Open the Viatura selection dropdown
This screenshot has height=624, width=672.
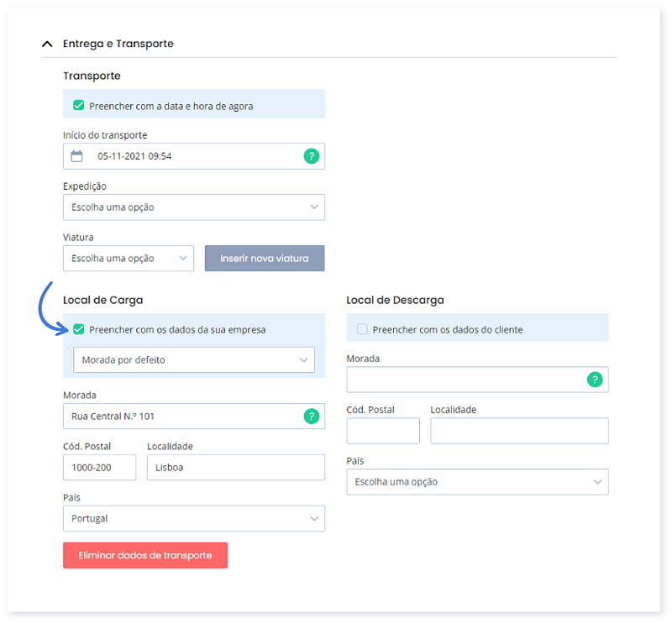coord(128,258)
